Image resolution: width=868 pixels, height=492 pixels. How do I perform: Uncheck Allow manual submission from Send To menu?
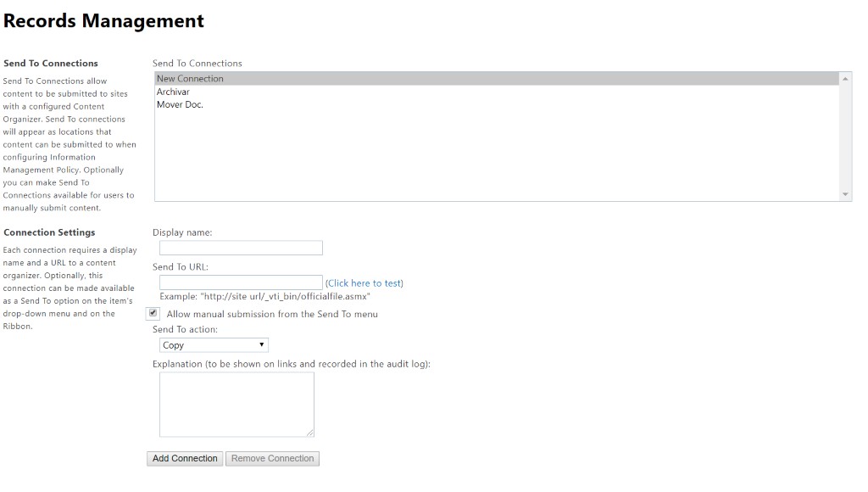tap(153, 313)
